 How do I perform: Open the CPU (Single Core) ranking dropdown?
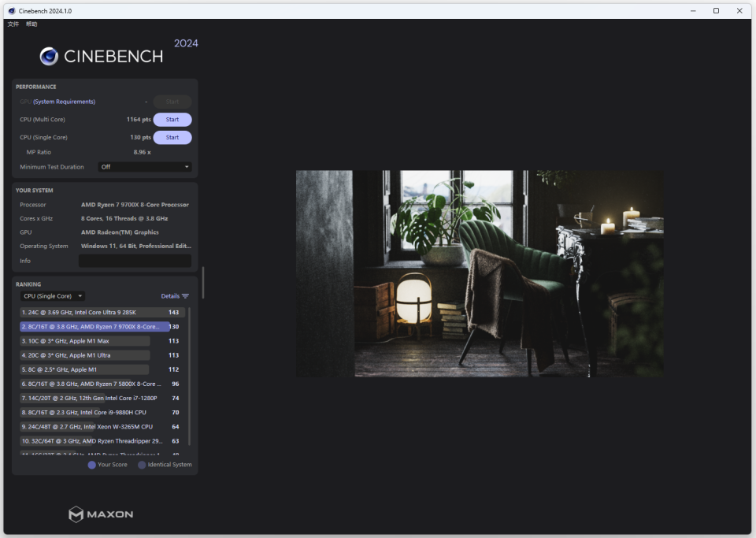(x=53, y=296)
